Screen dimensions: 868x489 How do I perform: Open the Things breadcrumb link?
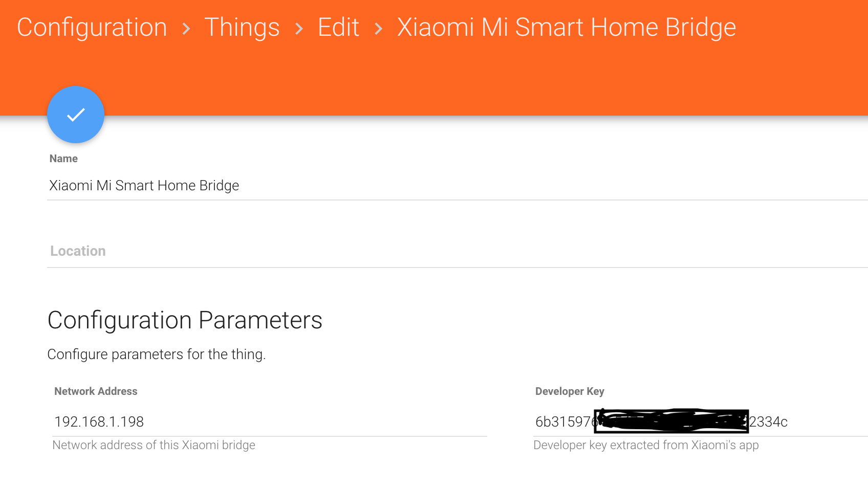tap(242, 27)
